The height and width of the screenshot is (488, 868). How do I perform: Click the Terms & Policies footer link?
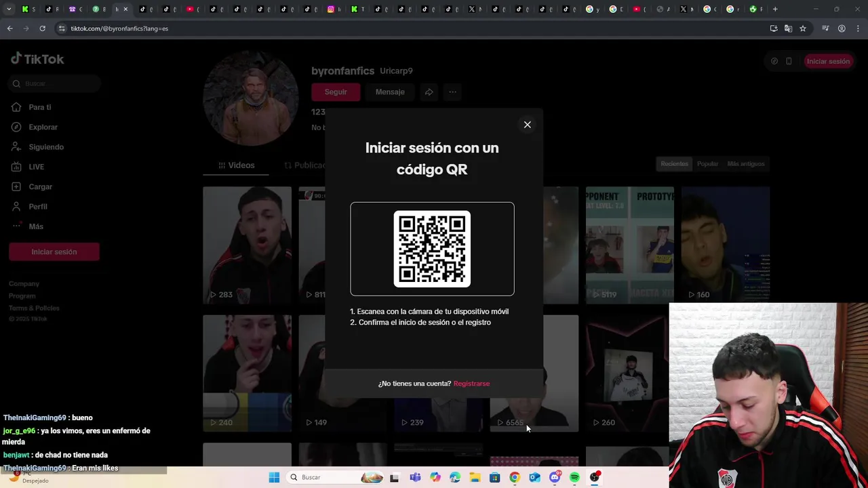34,308
